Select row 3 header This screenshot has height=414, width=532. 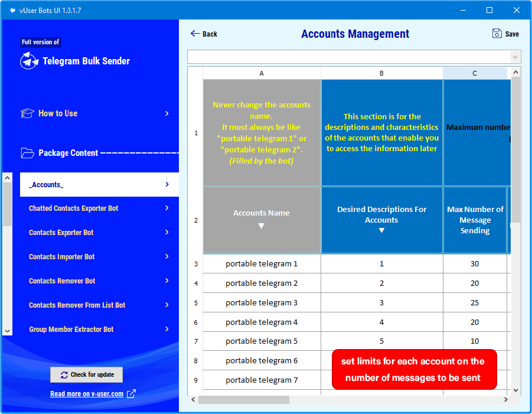pyautogui.click(x=196, y=264)
